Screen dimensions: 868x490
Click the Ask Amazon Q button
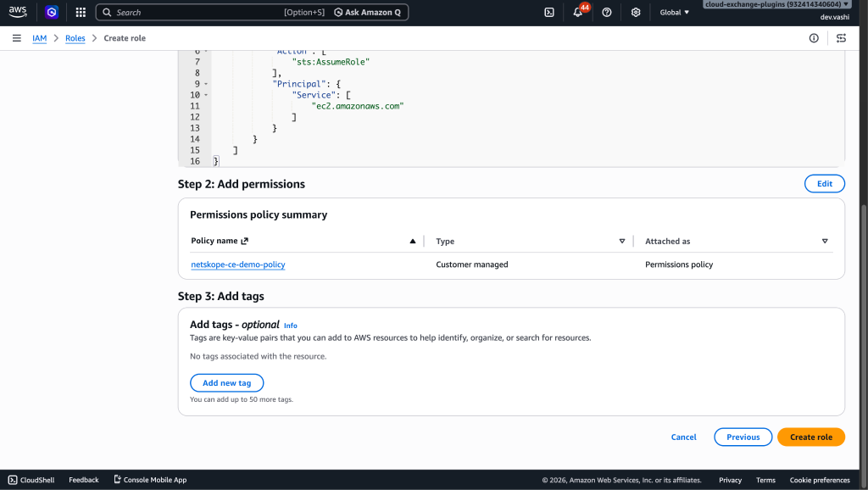click(x=368, y=12)
